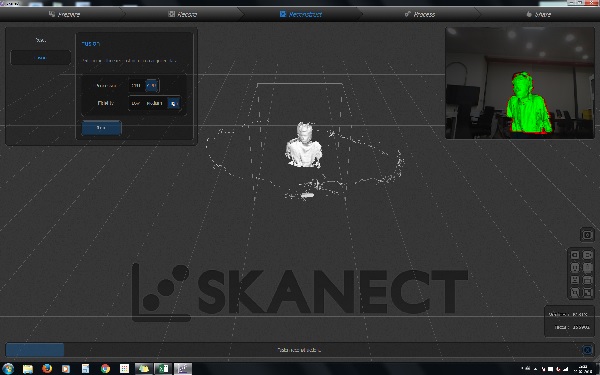Click the Faces count readout
The width and height of the screenshot is (600, 375).
(x=572, y=328)
